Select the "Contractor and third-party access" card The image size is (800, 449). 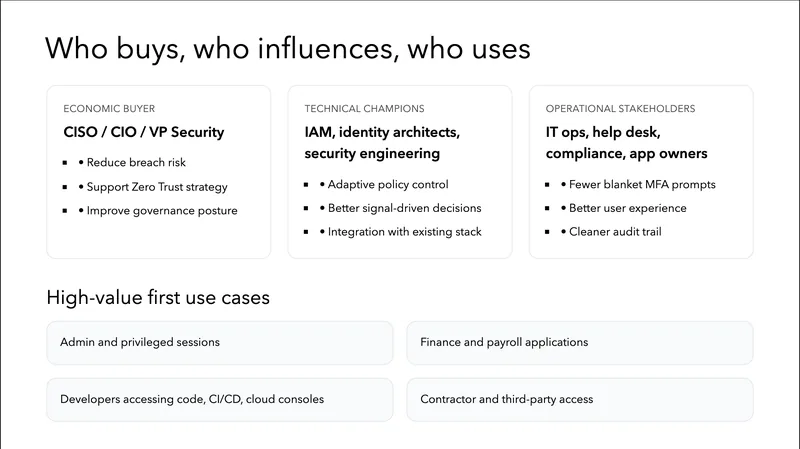coord(580,399)
